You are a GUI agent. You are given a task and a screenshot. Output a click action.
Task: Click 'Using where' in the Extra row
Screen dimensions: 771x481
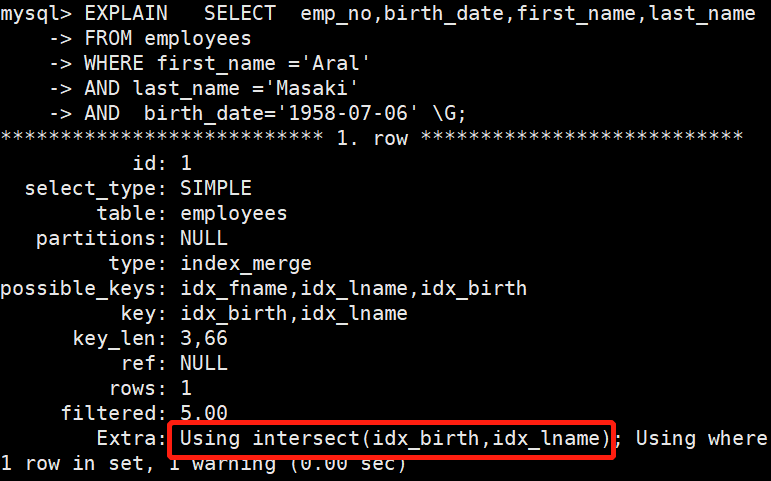701,438
